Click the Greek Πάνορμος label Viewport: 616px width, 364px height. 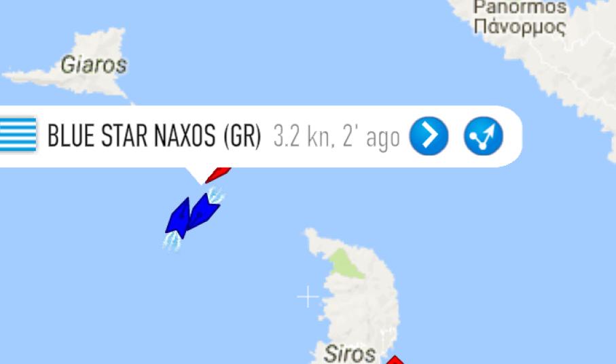click(520, 27)
